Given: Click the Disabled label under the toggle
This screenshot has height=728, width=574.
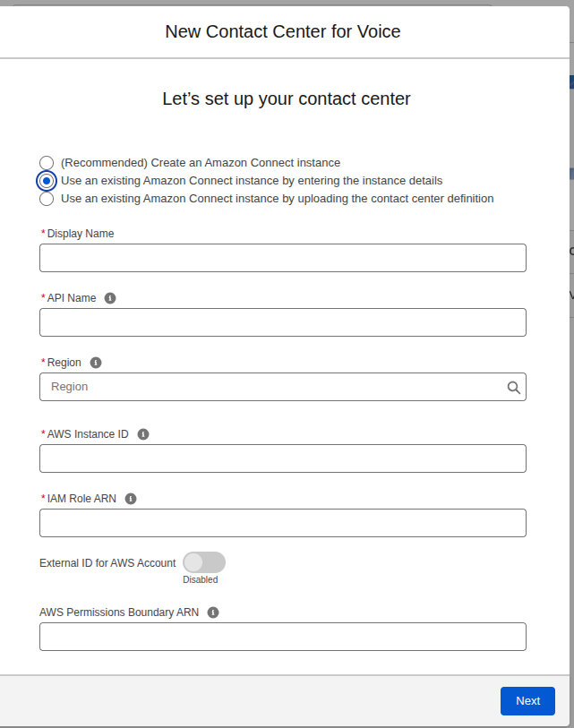Looking at the screenshot, I should 201,579.
